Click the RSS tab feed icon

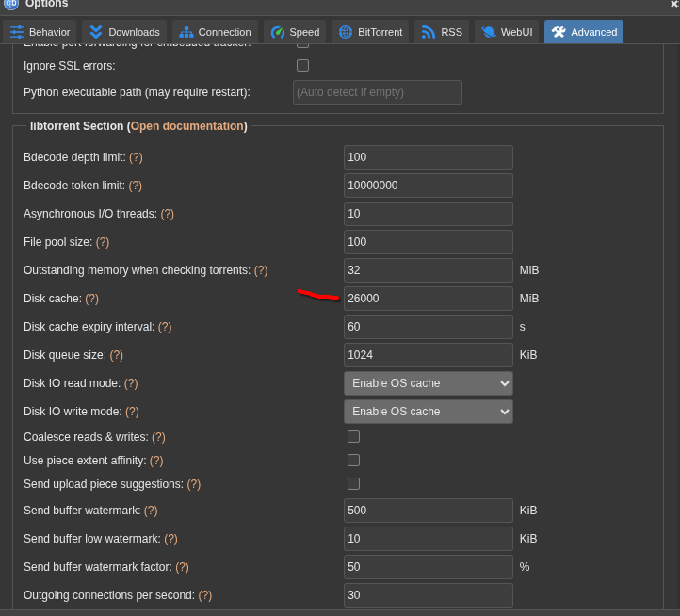coord(429,32)
